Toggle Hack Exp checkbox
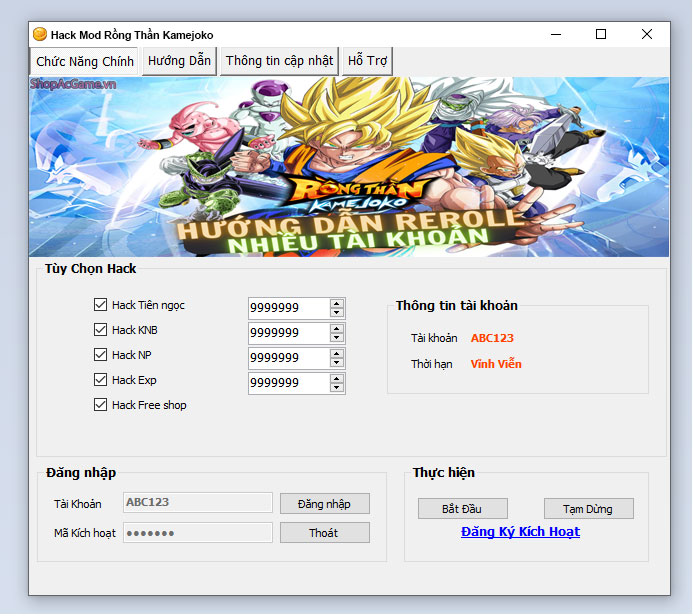Viewport: 693px width, 616px height. coord(100,380)
